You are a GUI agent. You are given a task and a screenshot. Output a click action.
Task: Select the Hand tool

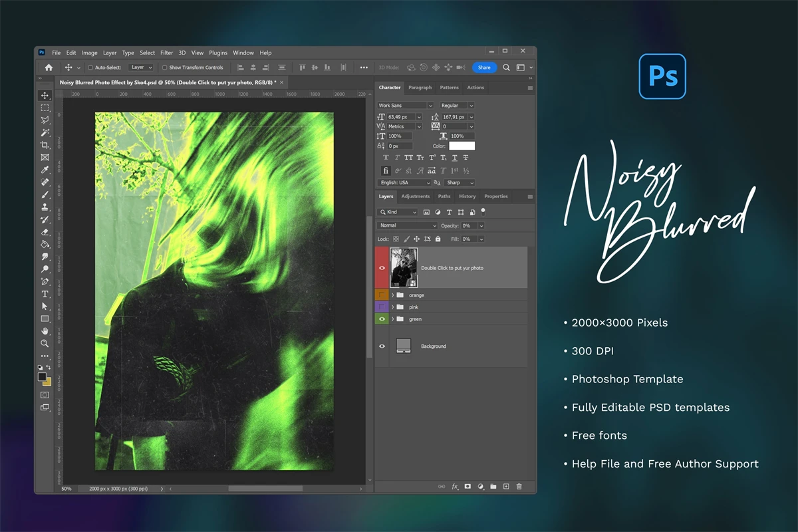[45, 331]
